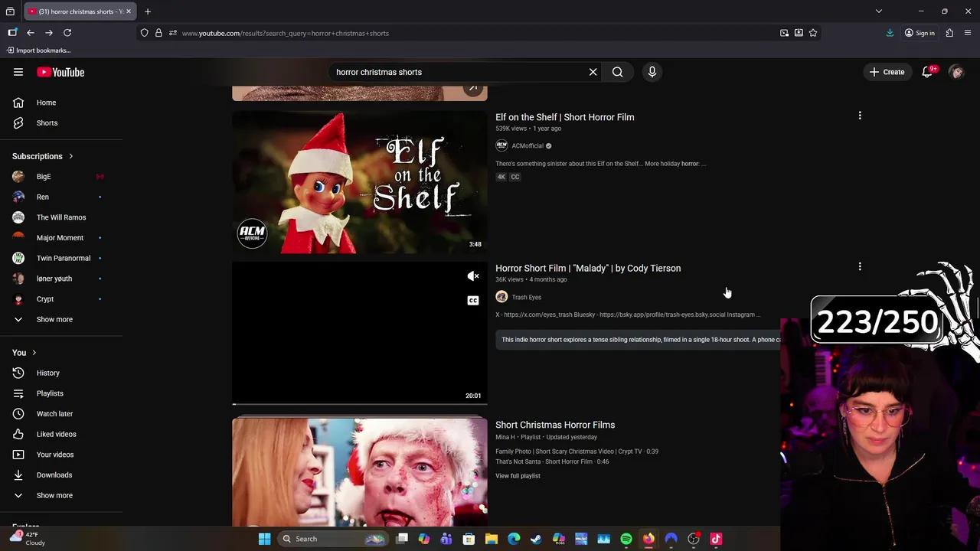Open the account avatar menu

pos(956,72)
